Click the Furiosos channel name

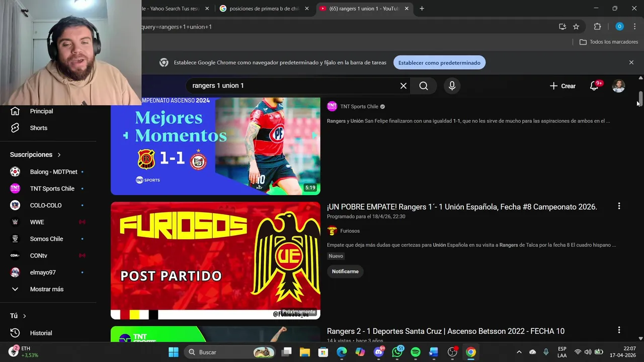(x=350, y=231)
